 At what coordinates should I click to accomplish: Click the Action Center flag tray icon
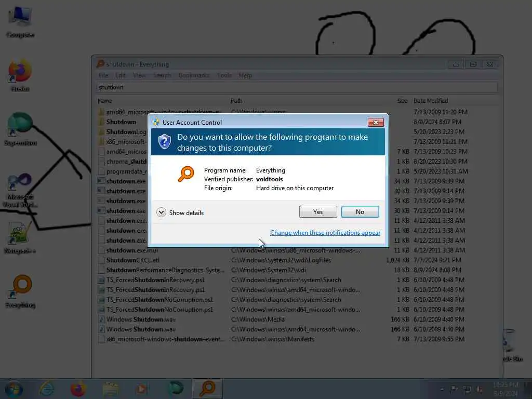click(x=454, y=389)
